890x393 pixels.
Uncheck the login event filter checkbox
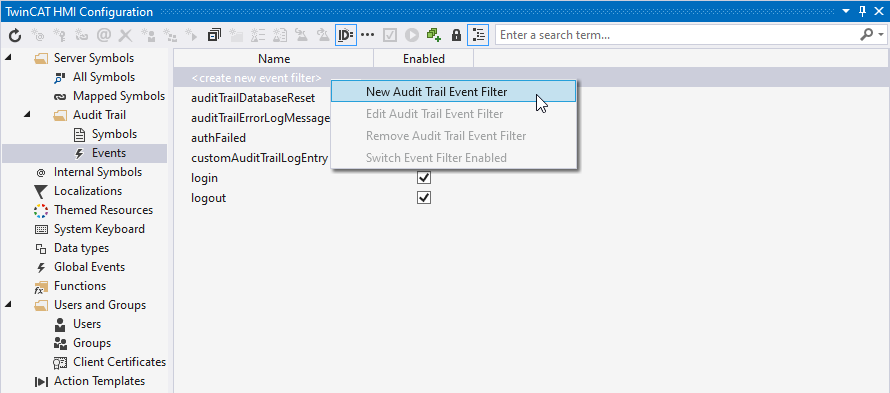[424, 178]
